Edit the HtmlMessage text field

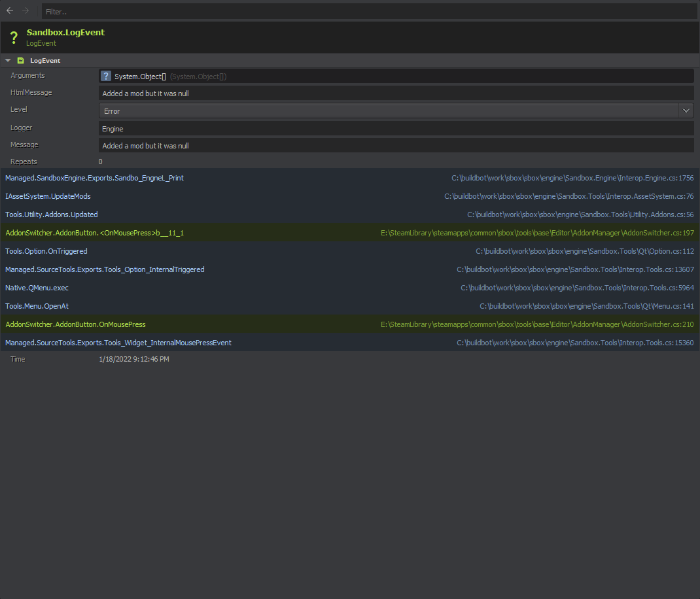tap(396, 94)
